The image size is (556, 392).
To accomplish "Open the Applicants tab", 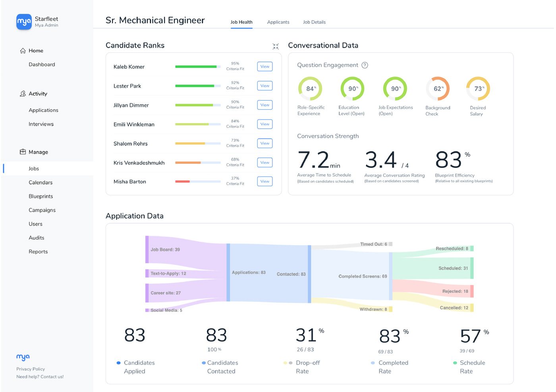I will [278, 22].
